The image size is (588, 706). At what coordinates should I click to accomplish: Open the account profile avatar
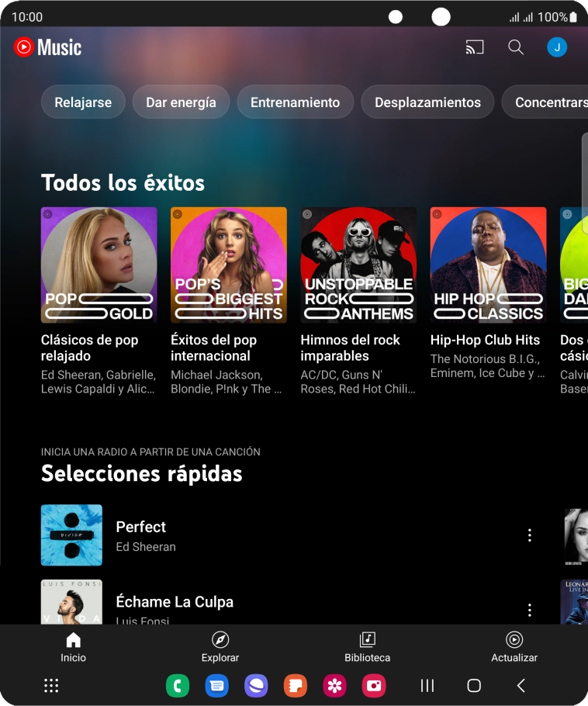coord(556,47)
